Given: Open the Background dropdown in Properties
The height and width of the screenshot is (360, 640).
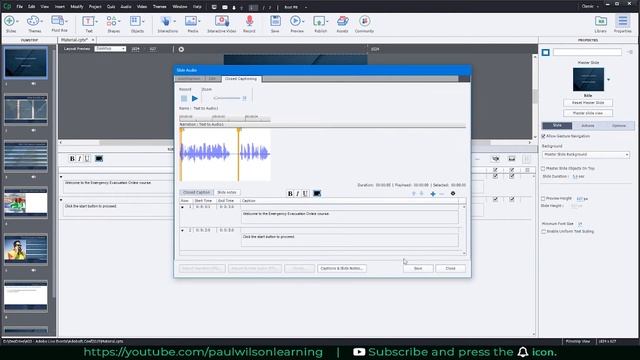Looking at the screenshot, I should (x=586, y=155).
